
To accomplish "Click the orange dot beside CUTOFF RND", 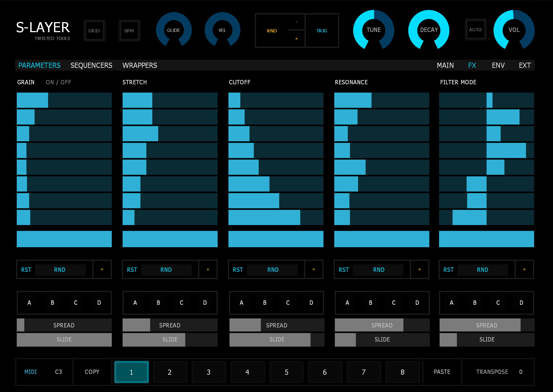I will (314, 269).
